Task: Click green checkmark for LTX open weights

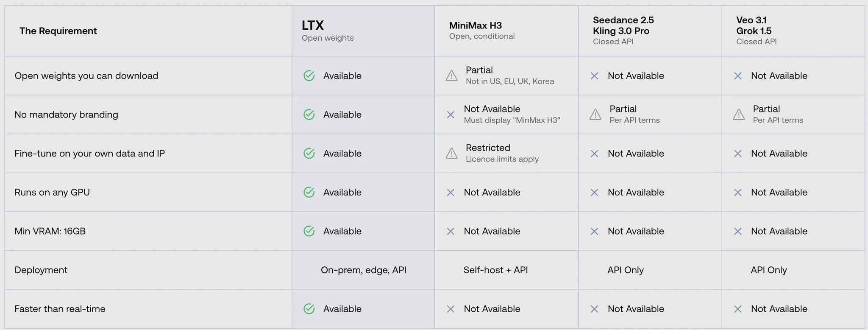Action: [x=309, y=76]
